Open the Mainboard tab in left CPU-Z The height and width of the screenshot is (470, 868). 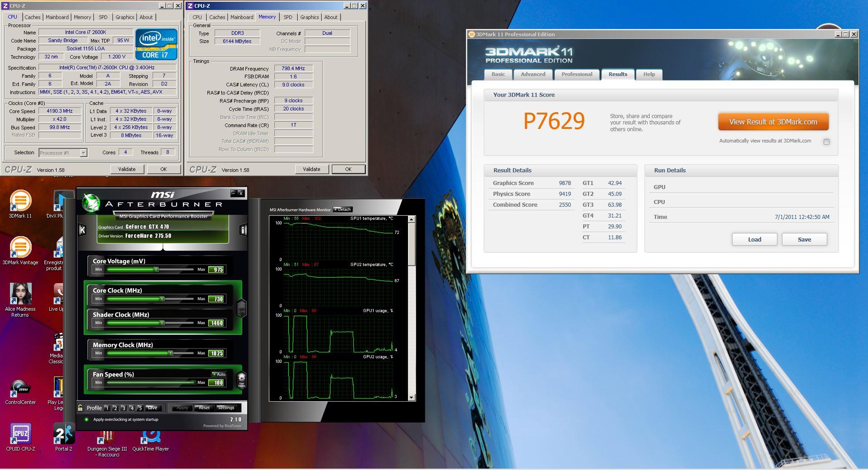click(57, 17)
